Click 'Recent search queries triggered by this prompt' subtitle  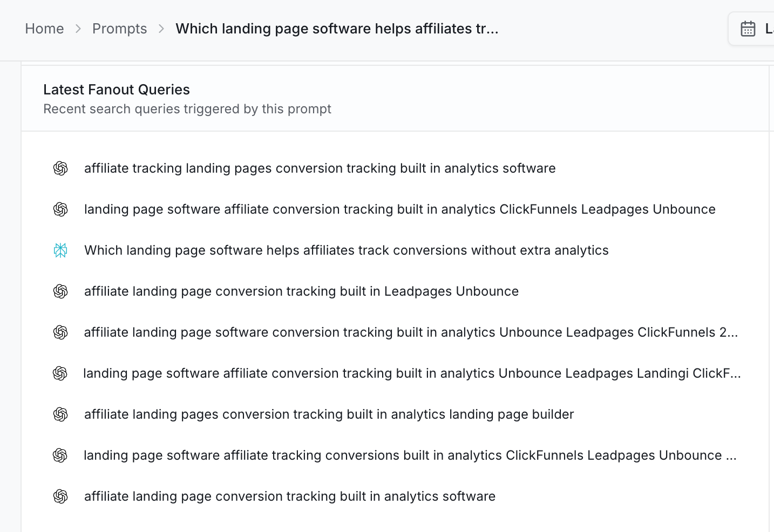coord(187,109)
